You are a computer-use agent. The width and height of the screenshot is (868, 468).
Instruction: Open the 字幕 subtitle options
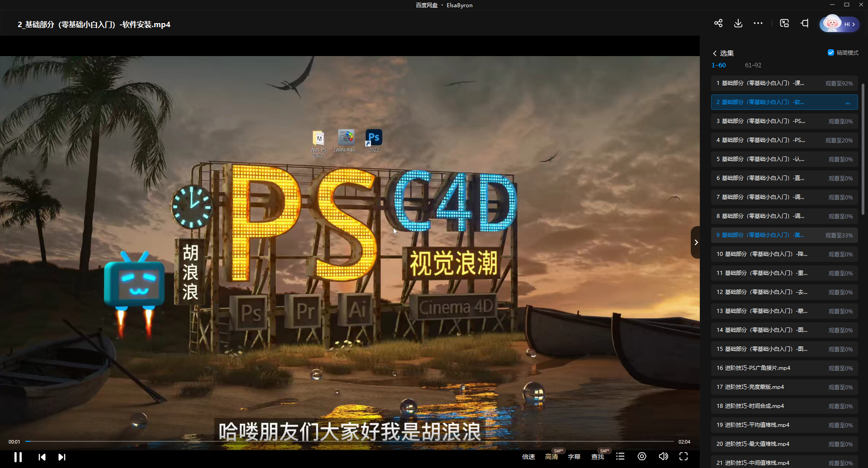point(574,457)
